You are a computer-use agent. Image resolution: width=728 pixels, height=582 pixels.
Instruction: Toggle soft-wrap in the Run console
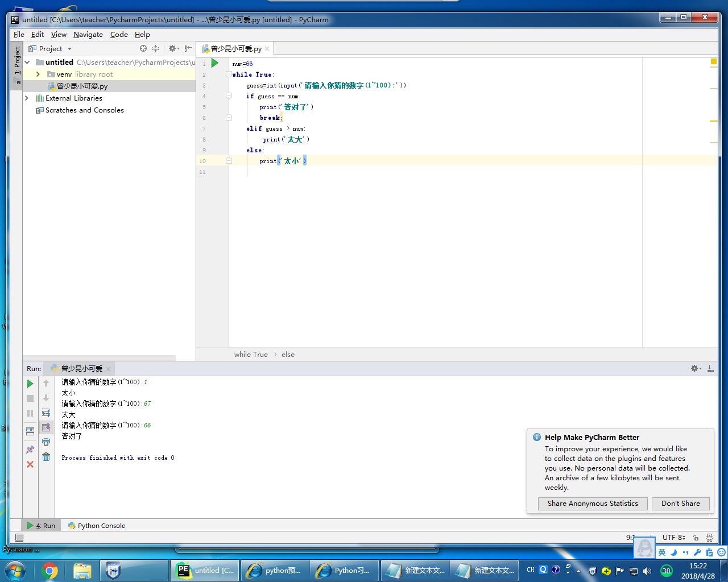[x=46, y=413]
